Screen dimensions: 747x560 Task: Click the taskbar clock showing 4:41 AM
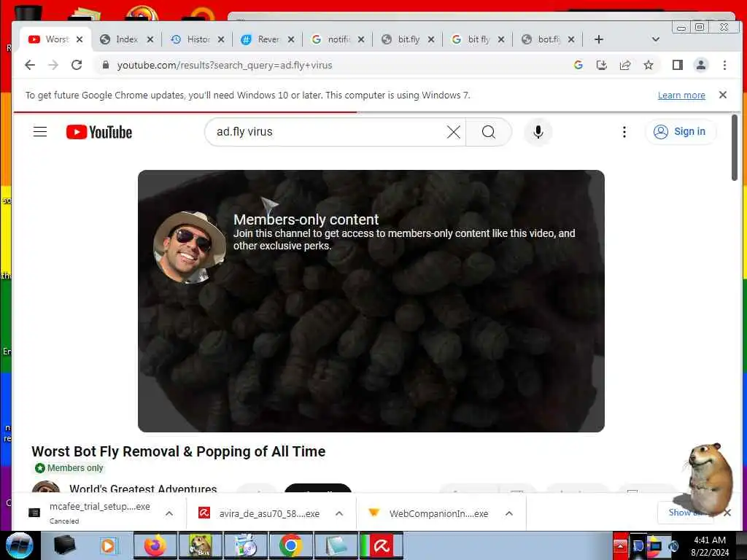pyautogui.click(x=710, y=545)
